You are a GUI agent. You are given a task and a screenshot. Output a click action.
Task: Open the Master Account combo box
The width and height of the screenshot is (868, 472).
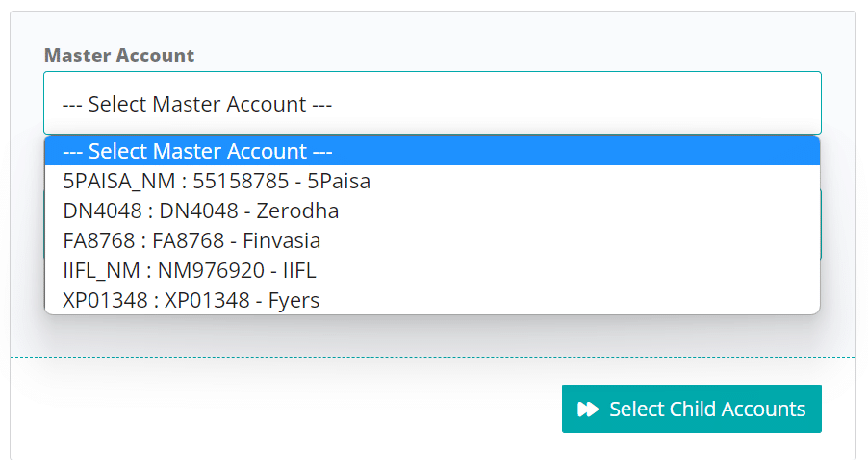tap(432, 103)
